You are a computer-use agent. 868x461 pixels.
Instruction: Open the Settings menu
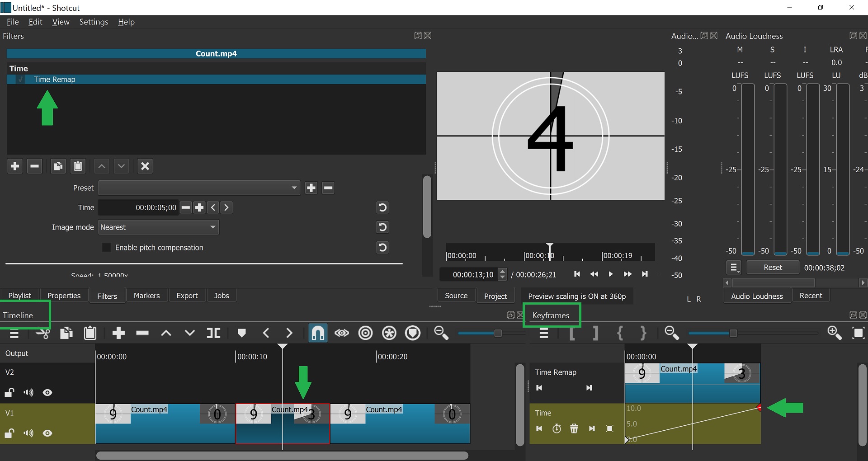click(94, 22)
